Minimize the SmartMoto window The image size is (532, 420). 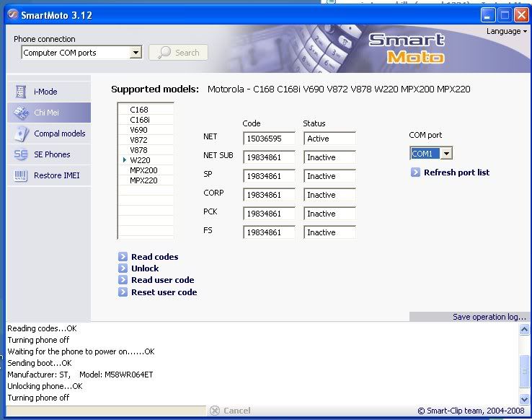tap(487, 15)
